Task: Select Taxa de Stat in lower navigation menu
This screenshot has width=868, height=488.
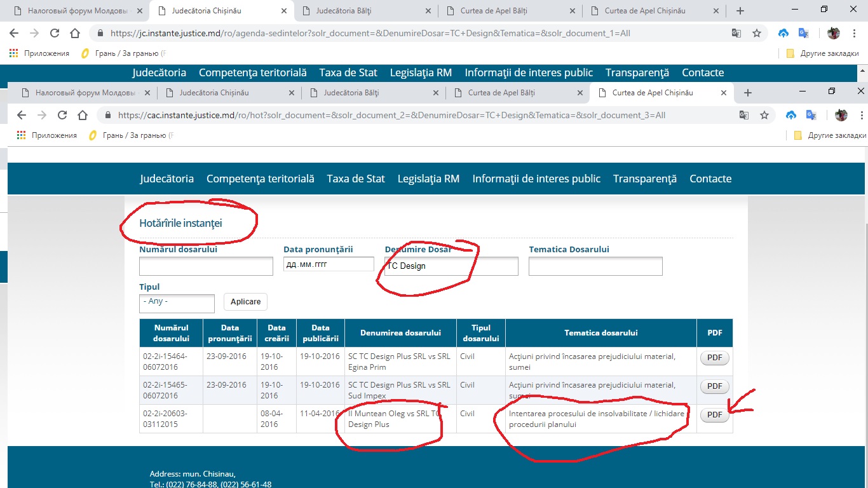Action: coord(356,179)
